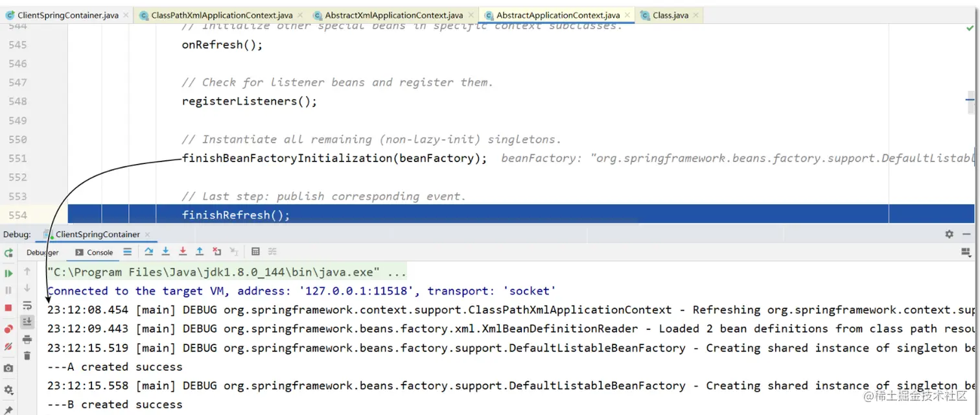Click 23:12:15.558 log entry

coord(511,386)
